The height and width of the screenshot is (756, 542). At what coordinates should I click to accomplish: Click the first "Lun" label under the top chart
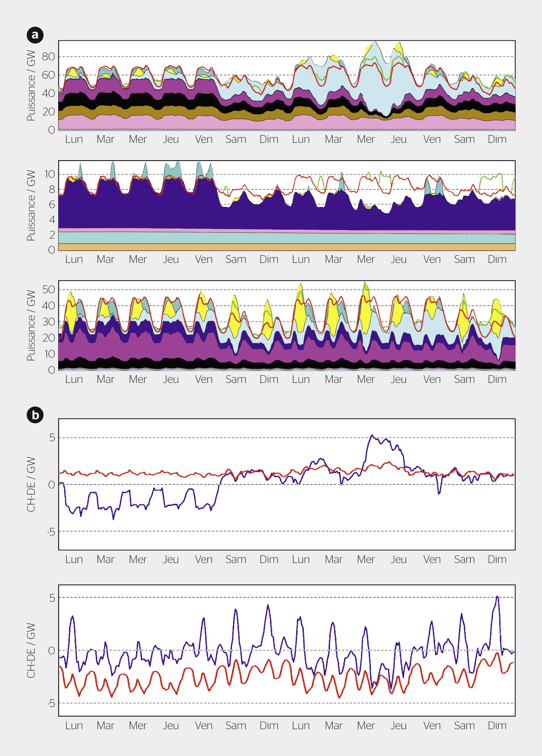coord(74,139)
